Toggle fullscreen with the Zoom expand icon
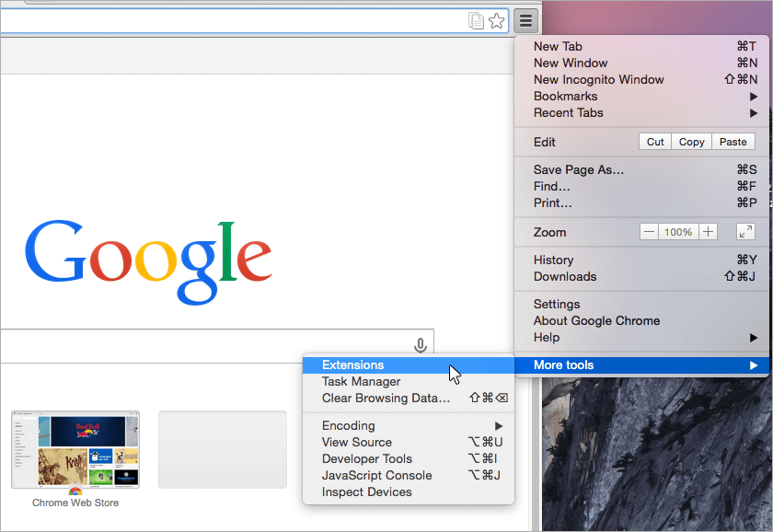Image resolution: width=773 pixels, height=532 pixels. [x=745, y=232]
